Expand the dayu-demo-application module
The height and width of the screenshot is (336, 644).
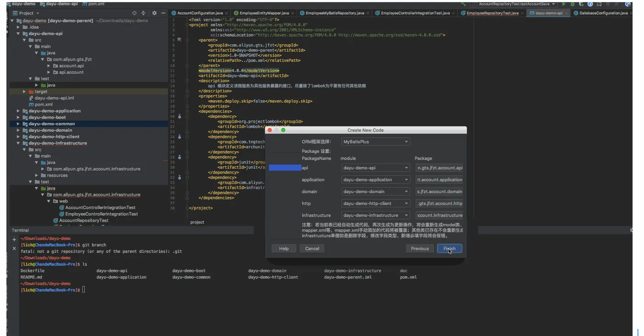coord(18,111)
